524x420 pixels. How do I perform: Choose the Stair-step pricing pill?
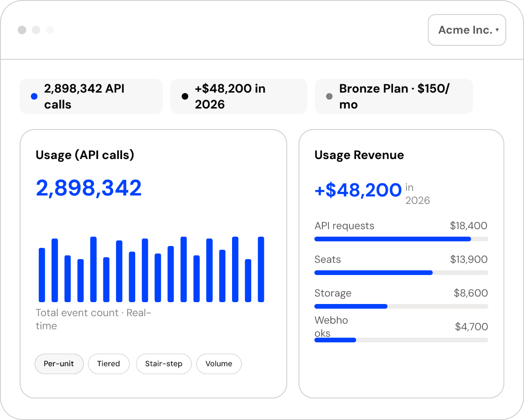(x=164, y=364)
